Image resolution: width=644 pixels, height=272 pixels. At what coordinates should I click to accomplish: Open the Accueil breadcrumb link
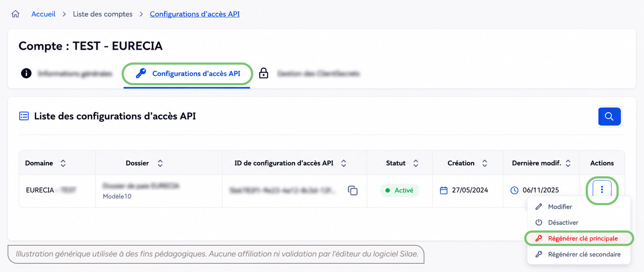(43, 14)
